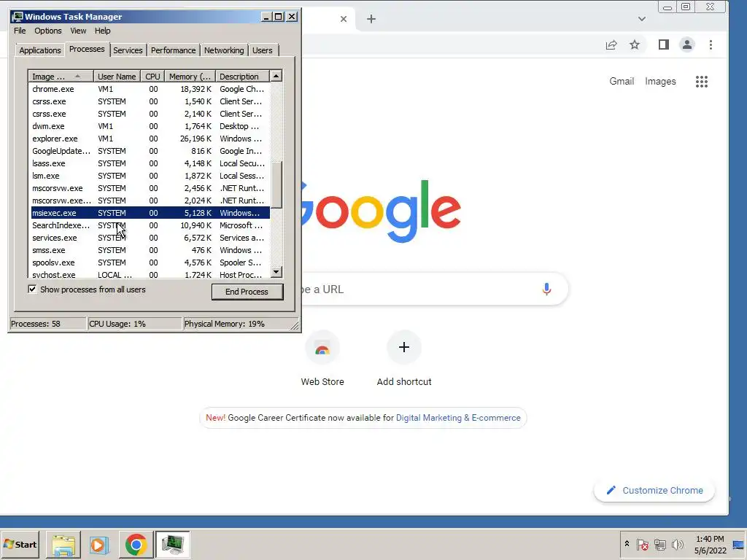Switch to the Users tab
Screen dimensions: 747x560
pos(263,50)
